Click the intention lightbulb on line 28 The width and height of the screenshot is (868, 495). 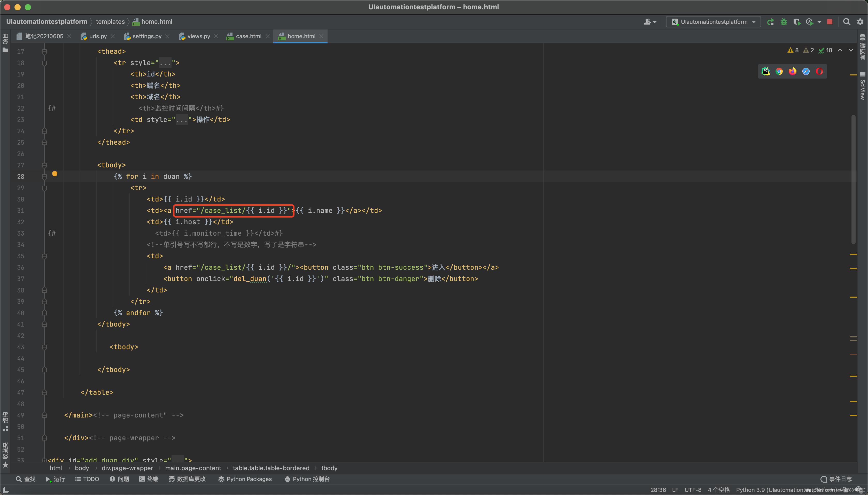pos(55,175)
